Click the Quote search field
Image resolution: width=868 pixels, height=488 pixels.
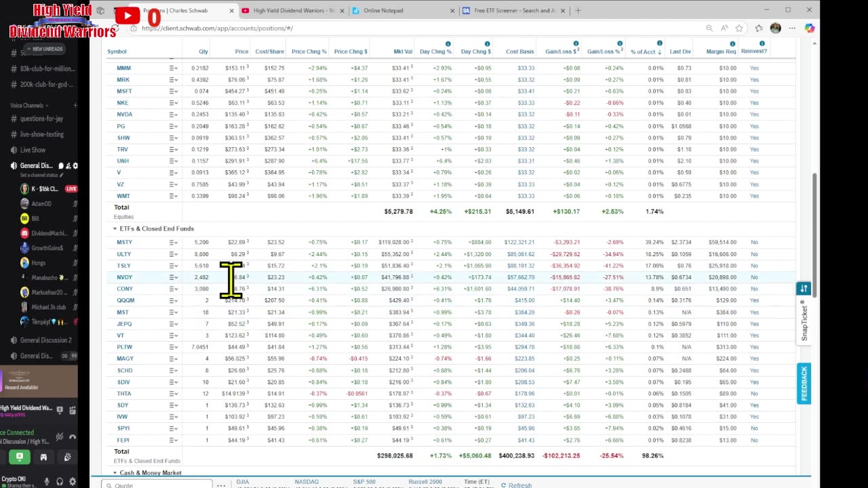[157, 485]
